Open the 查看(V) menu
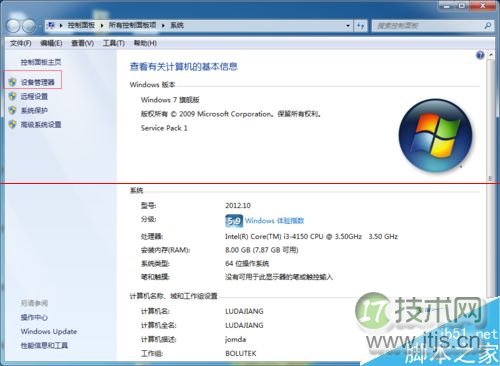Screen dimensions: 500x366 click(82, 43)
